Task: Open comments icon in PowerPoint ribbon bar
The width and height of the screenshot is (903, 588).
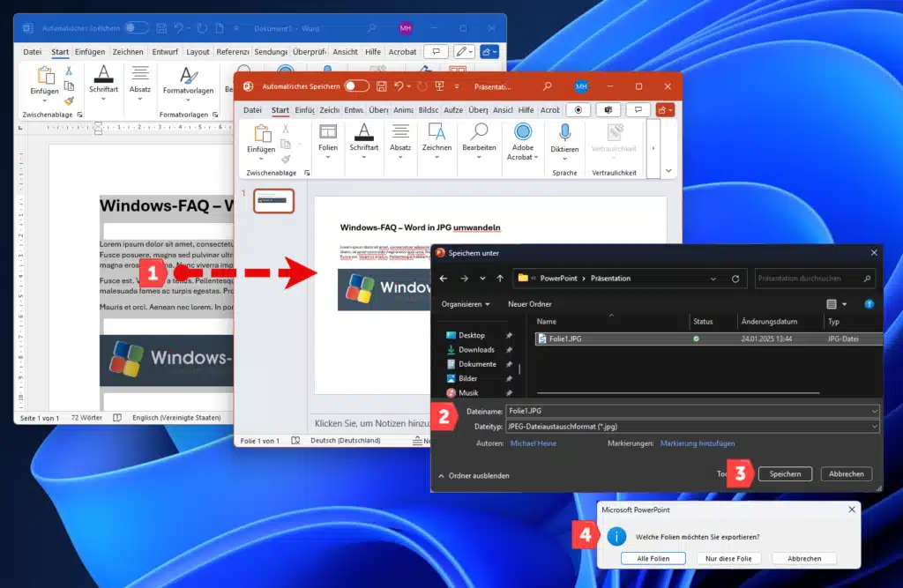Action: (638, 110)
